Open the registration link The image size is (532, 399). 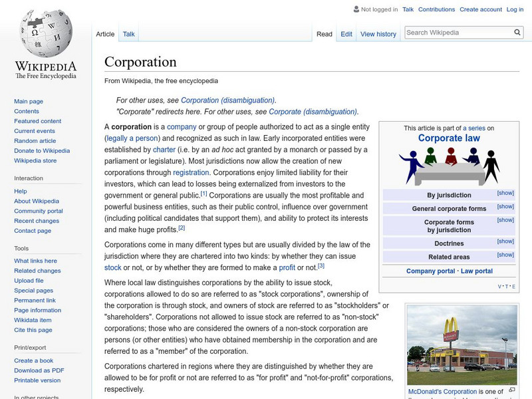pyautogui.click(x=191, y=173)
